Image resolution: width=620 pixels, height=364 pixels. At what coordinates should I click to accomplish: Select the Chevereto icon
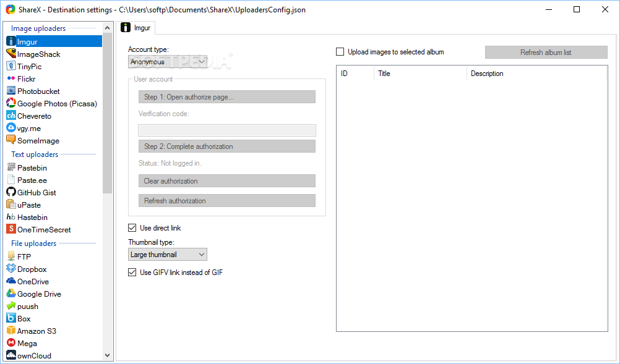(x=11, y=116)
